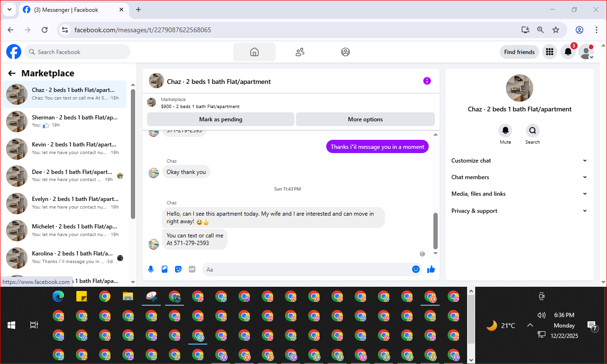Viewport: 607px width, 364px height.
Task: Go back using the Marketplace back arrow
Action: click(x=12, y=73)
